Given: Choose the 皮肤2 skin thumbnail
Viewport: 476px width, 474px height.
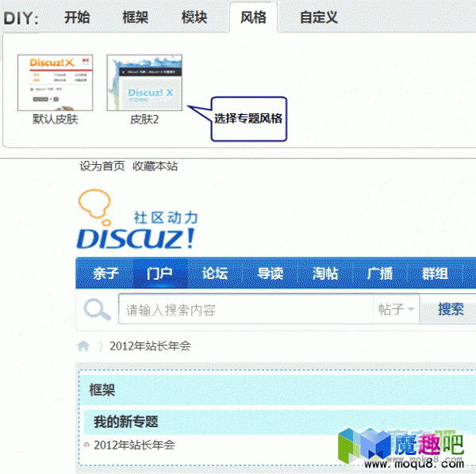Looking at the screenshot, I should point(144,82).
